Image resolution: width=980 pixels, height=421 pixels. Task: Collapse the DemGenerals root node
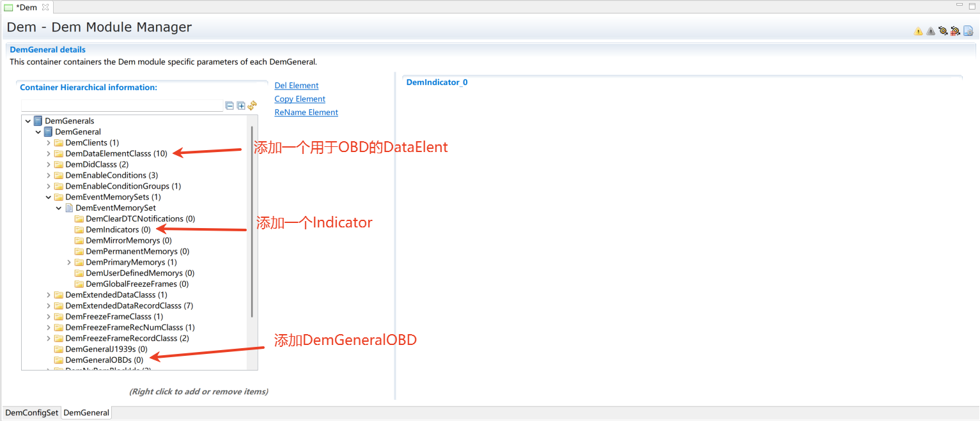point(28,121)
